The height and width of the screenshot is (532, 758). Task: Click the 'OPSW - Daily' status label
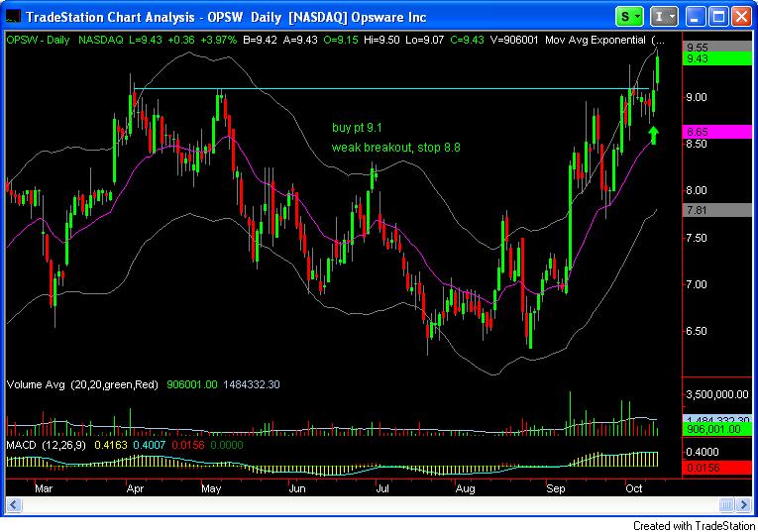point(38,40)
